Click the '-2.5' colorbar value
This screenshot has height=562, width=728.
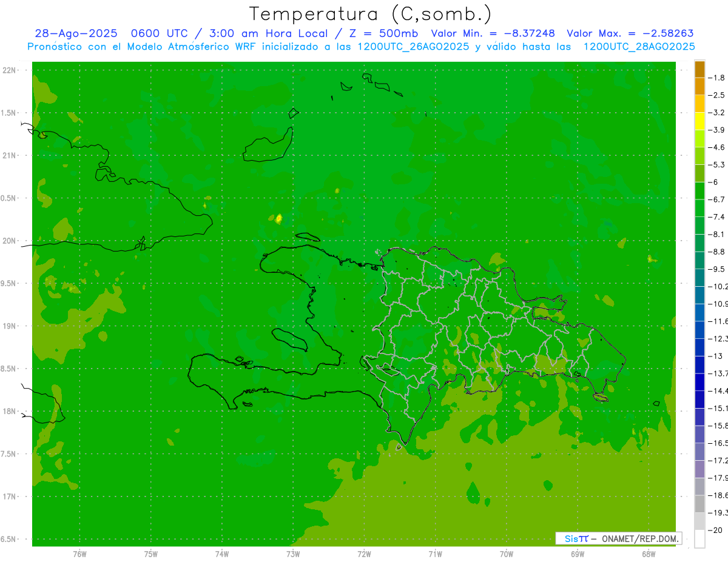716,95
